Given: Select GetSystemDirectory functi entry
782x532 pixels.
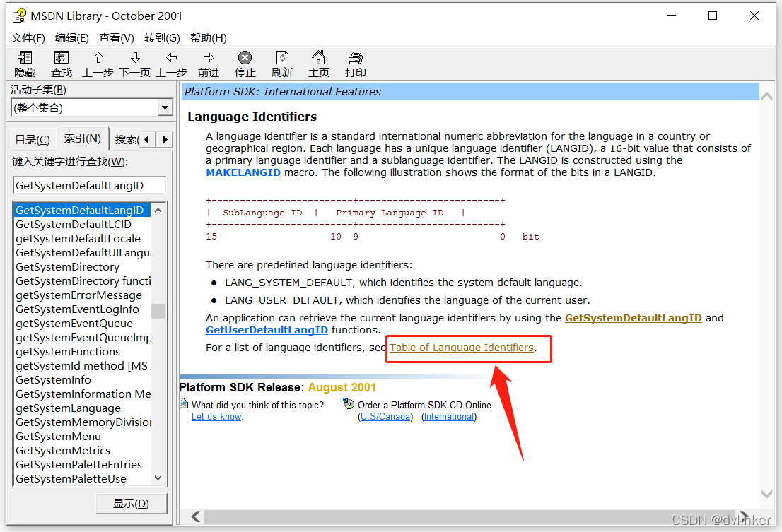Looking at the screenshot, I should [82, 281].
